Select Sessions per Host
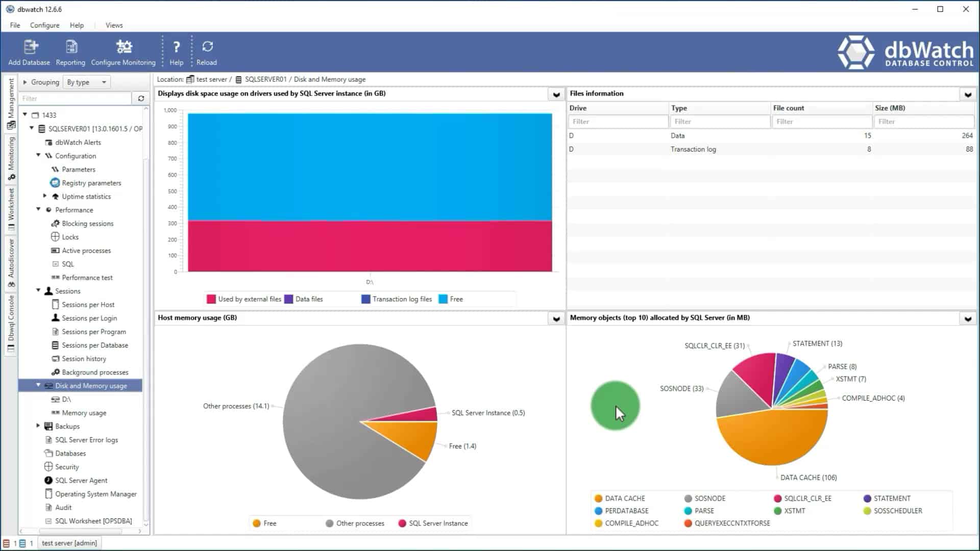 (x=88, y=305)
